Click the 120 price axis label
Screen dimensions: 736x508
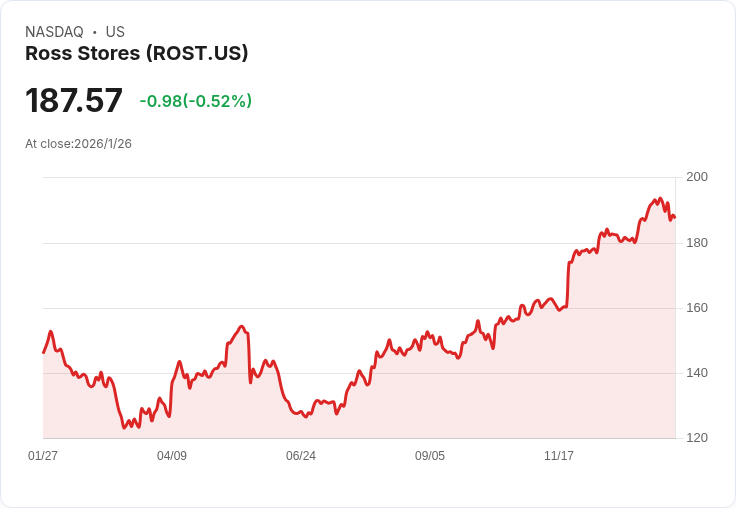[x=697, y=438]
